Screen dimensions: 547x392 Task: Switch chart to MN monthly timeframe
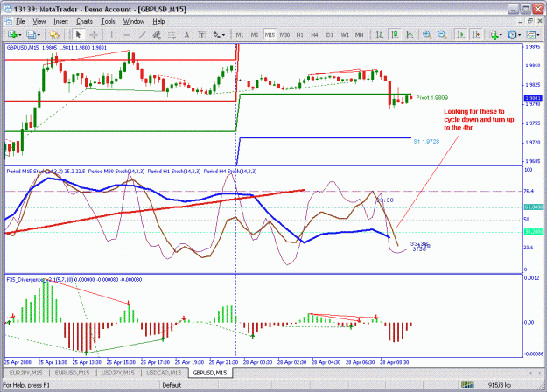[x=360, y=35]
